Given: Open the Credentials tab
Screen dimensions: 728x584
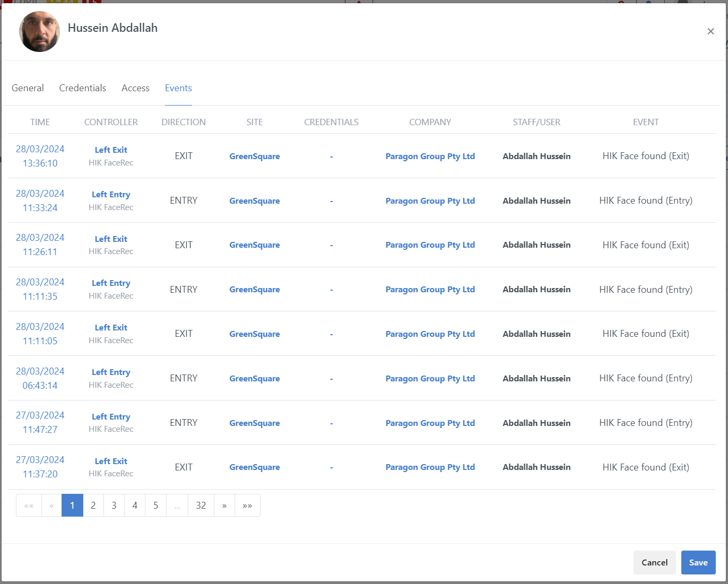Looking at the screenshot, I should [82, 88].
